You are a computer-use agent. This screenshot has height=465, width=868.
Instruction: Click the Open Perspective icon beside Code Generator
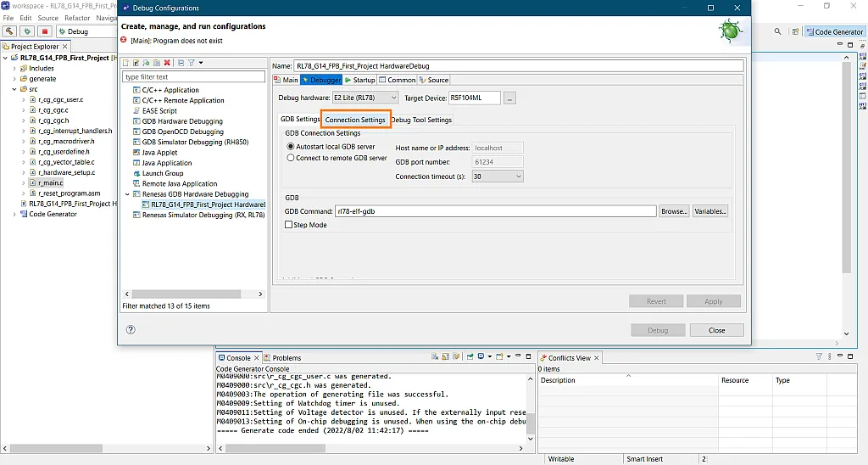[795, 31]
